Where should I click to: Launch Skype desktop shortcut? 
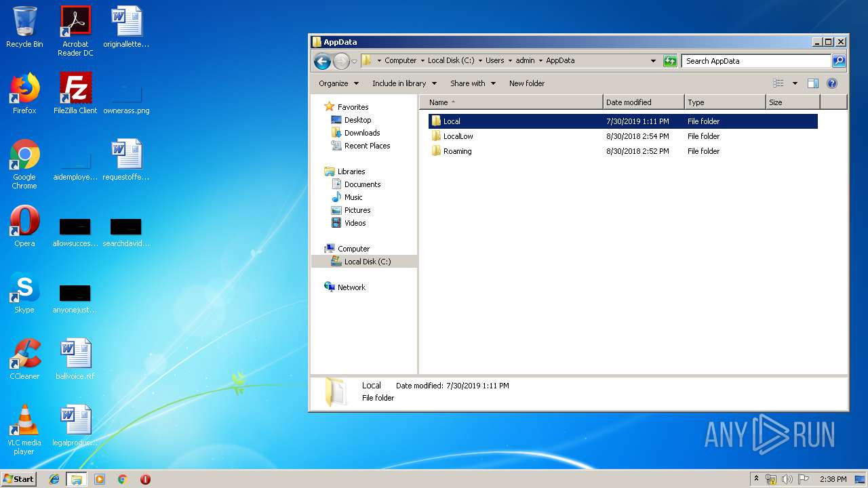point(24,293)
